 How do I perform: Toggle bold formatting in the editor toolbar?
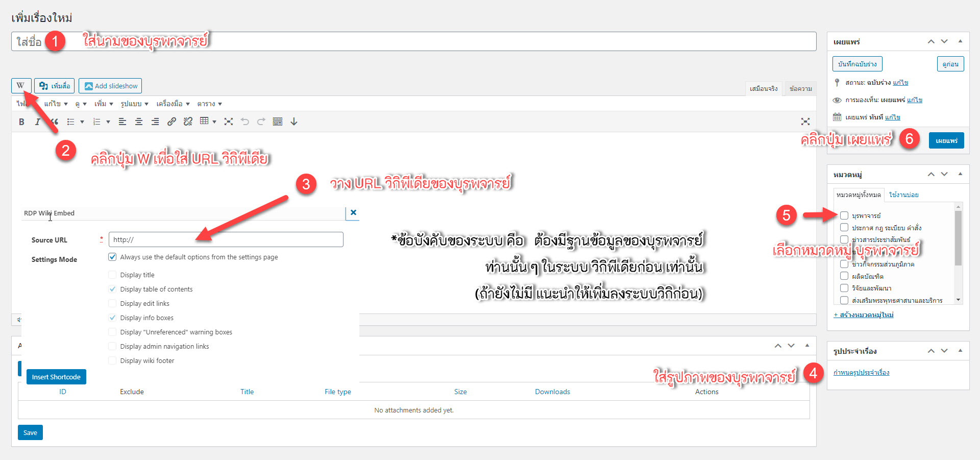point(21,122)
